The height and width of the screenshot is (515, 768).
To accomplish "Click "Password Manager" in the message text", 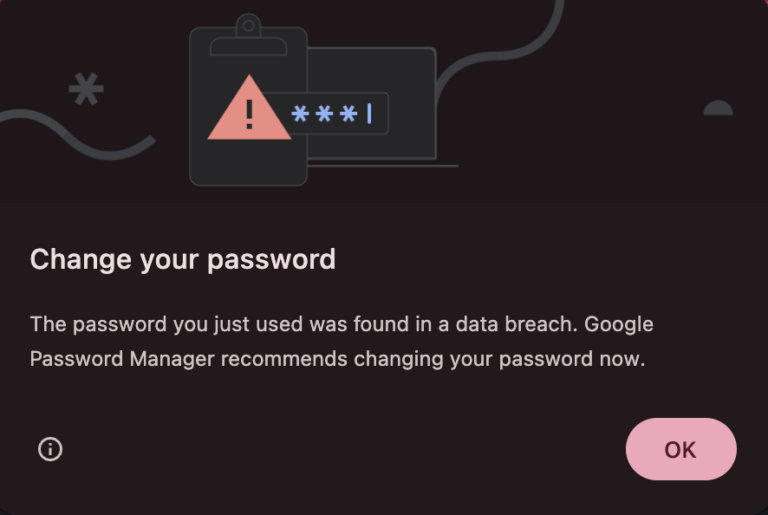I will click(122, 358).
